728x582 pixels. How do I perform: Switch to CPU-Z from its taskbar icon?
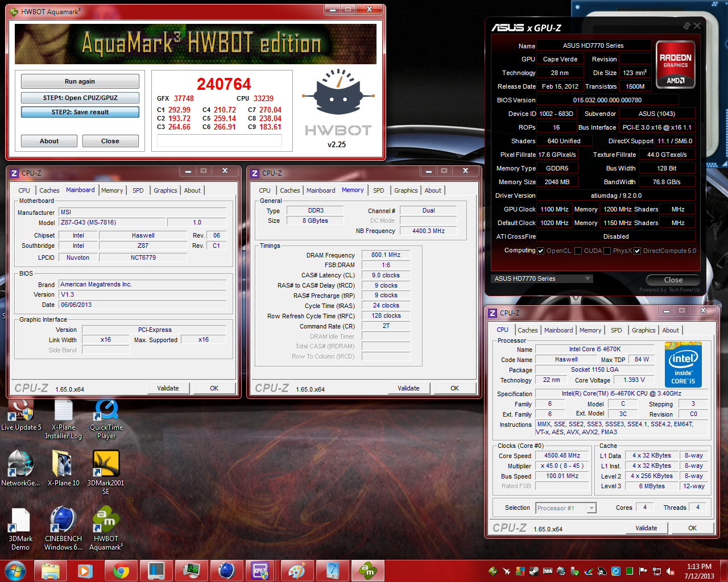260,571
